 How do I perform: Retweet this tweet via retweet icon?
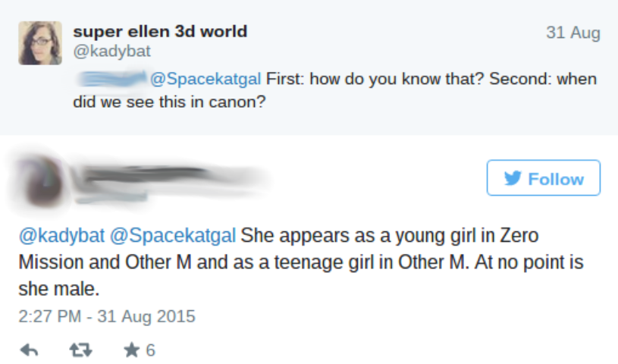(x=79, y=350)
